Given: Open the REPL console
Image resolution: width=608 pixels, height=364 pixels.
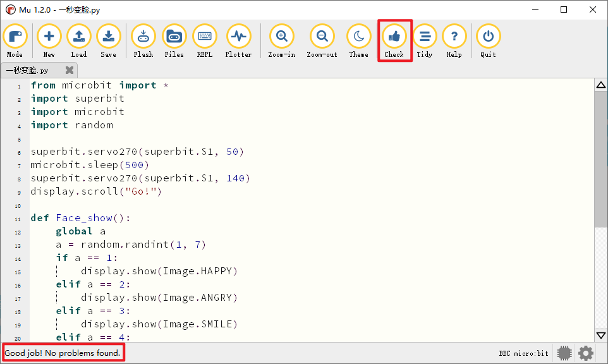Looking at the screenshot, I should click(204, 41).
